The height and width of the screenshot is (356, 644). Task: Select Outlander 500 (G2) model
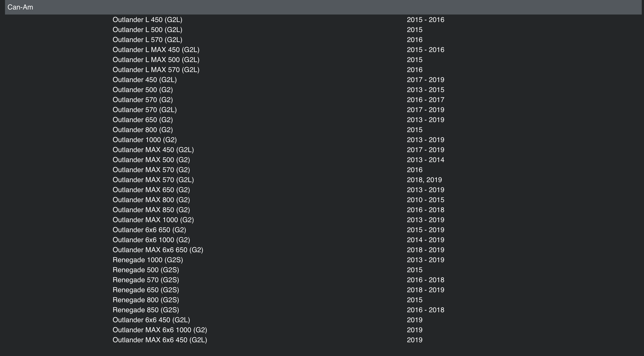[x=143, y=90]
